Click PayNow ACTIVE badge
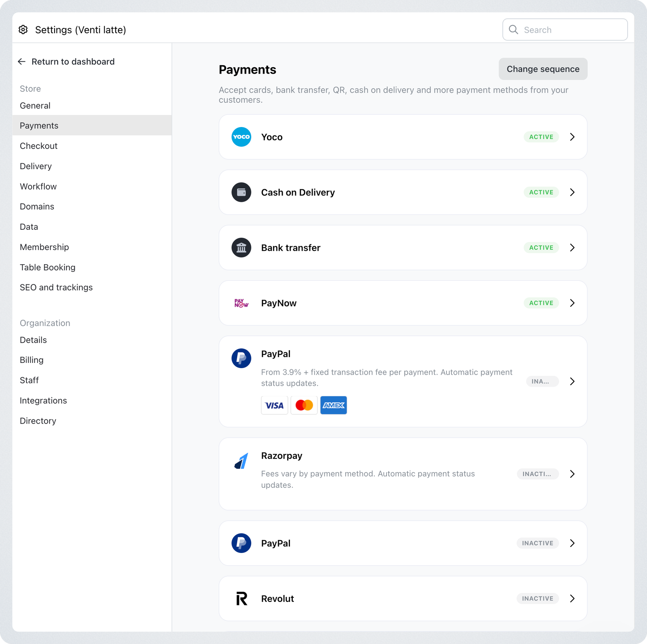The width and height of the screenshot is (647, 644). click(541, 303)
